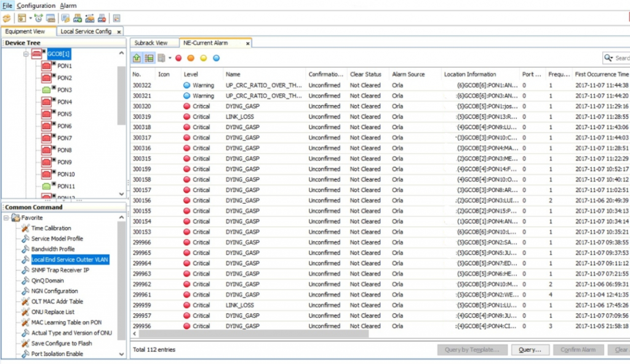Toggle the orange major alarm filter
This screenshot has width=630, height=364.
[191, 58]
